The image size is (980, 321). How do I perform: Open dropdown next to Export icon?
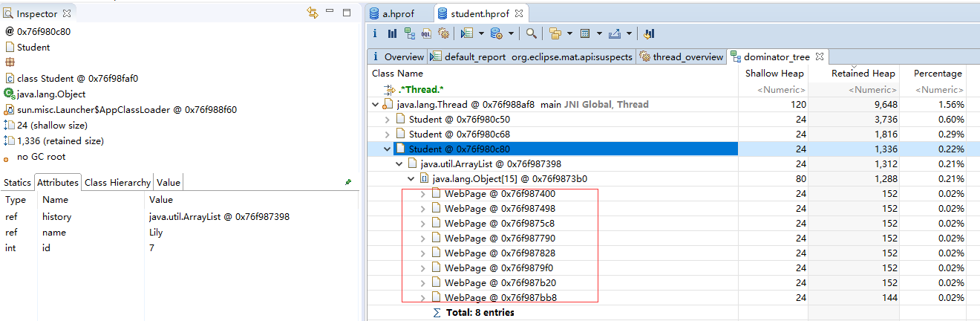pos(630,33)
